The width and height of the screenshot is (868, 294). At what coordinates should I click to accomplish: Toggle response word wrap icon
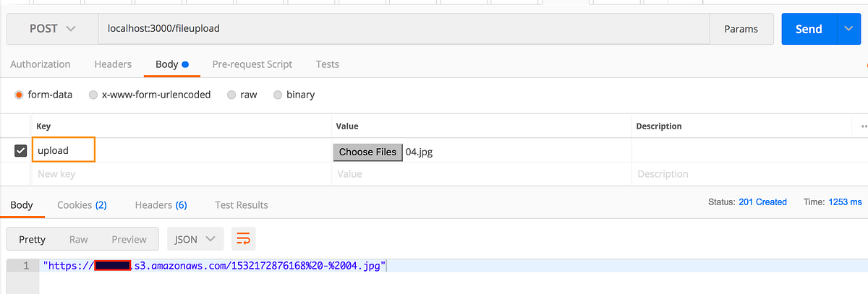tap(244, 239)
